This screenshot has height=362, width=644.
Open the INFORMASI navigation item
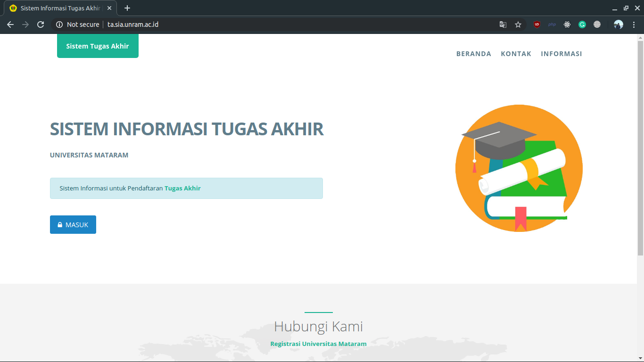tap(561, 54)
